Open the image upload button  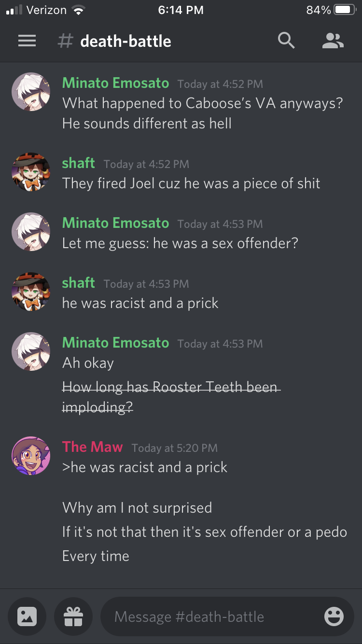coord(27,616)
